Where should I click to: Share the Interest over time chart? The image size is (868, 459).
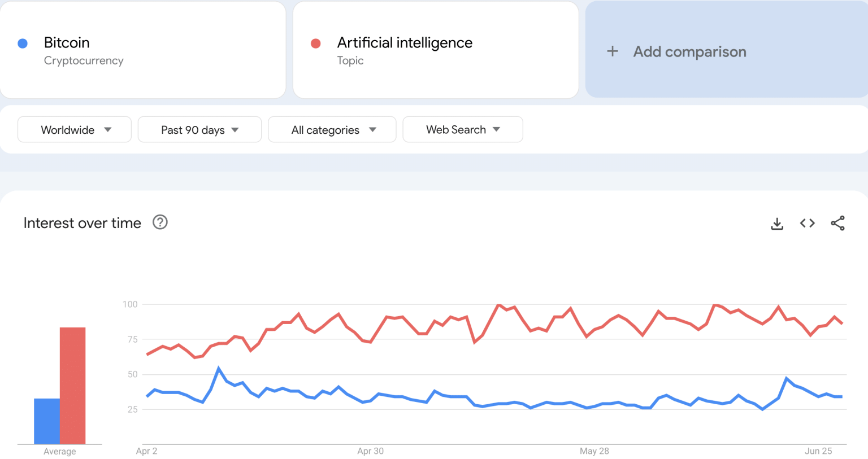[x=837, y=223]
